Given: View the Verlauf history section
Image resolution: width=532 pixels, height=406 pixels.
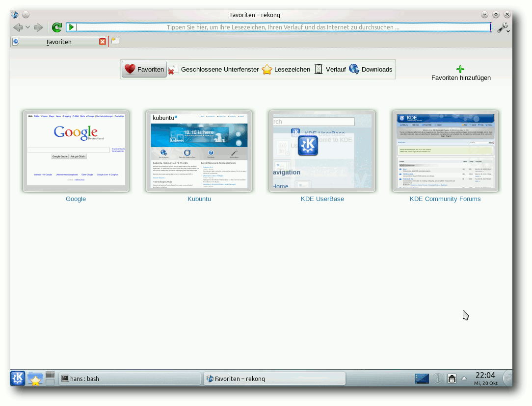Looking at the screenshot, I should [x=330, y=69].
